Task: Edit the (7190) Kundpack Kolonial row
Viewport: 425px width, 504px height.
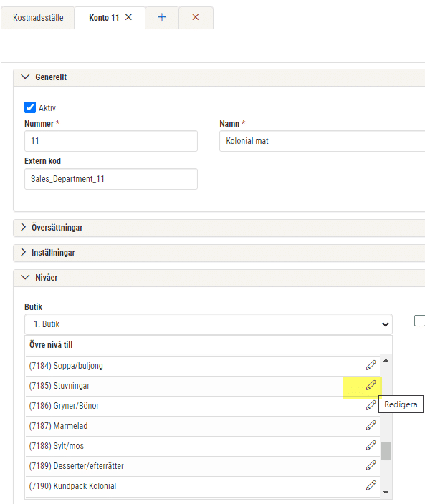Action: [371, 485]
